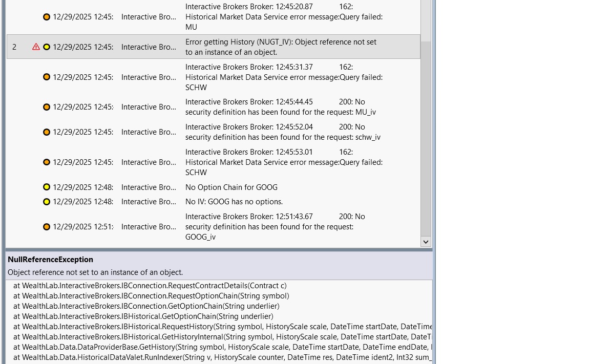
Task: Select 'No security definition' message for MU_iv
Action: [280, 107]
